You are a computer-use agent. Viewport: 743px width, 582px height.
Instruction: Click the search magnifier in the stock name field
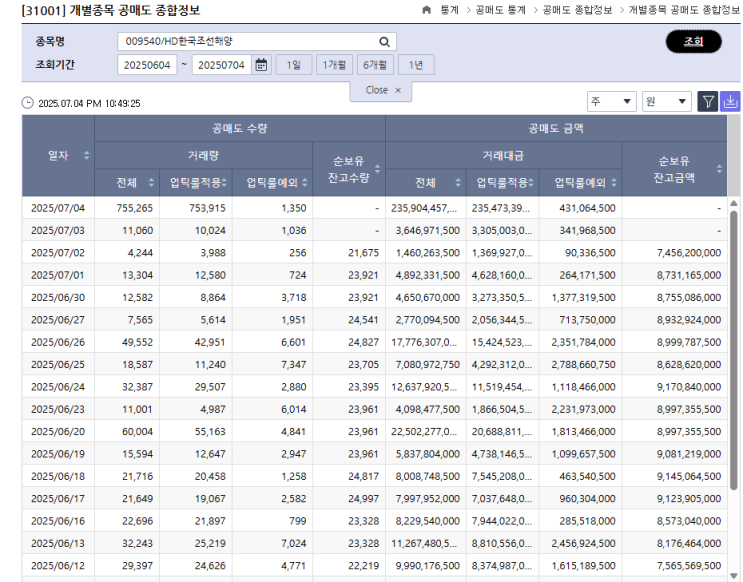(x=384, y=42)
